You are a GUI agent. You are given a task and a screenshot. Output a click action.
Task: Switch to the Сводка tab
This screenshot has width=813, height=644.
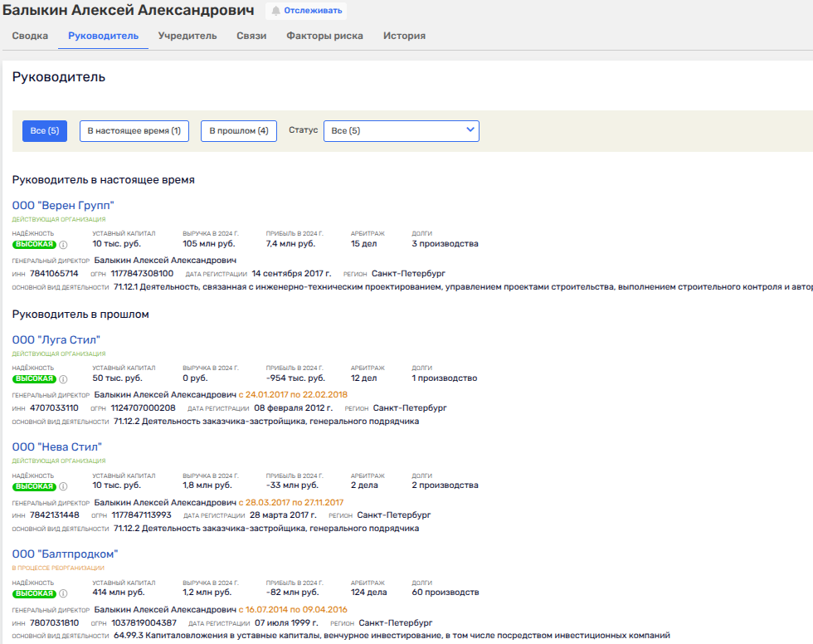click(30, 37)
